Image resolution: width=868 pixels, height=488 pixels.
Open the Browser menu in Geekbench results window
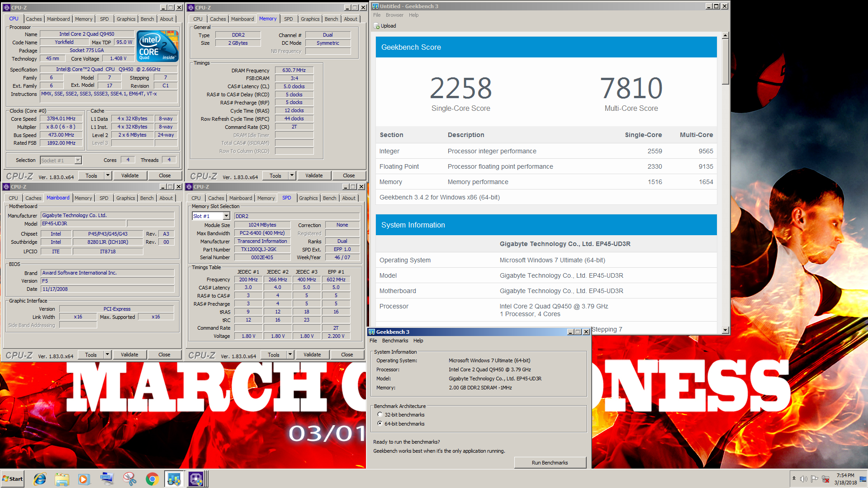[394, 15]
